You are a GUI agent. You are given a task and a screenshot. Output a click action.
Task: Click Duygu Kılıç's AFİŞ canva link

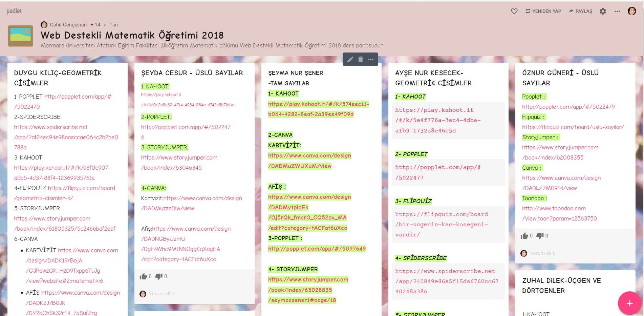pos(73,303)
